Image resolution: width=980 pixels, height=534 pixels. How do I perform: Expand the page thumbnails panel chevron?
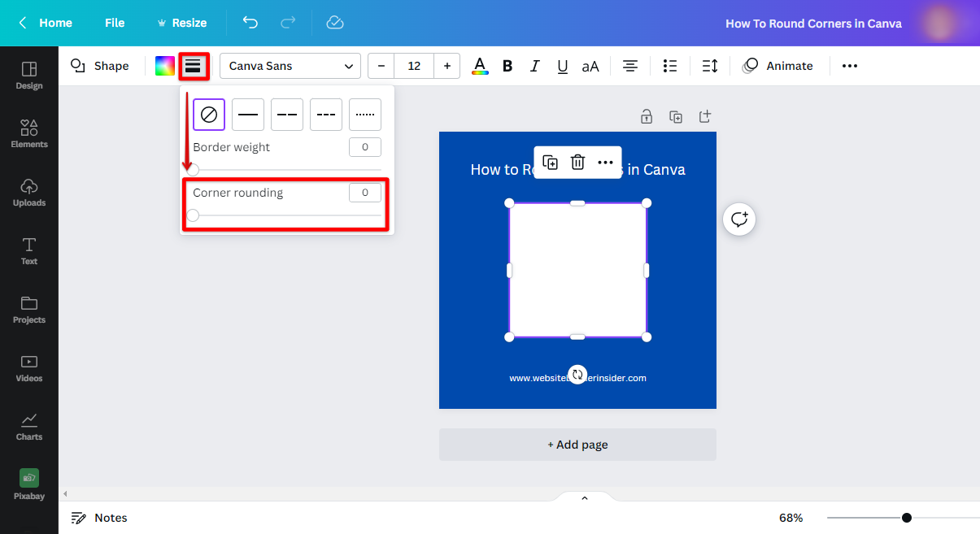(584, 498)
